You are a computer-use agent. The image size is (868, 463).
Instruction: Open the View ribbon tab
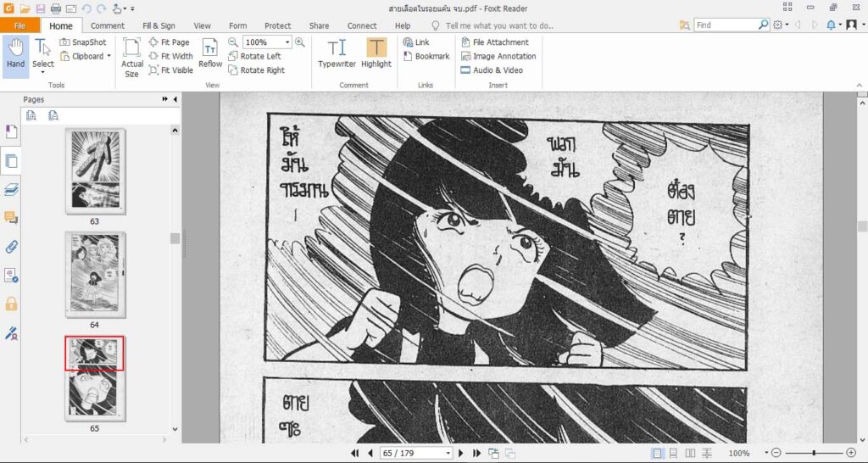[x=202, y=25]
